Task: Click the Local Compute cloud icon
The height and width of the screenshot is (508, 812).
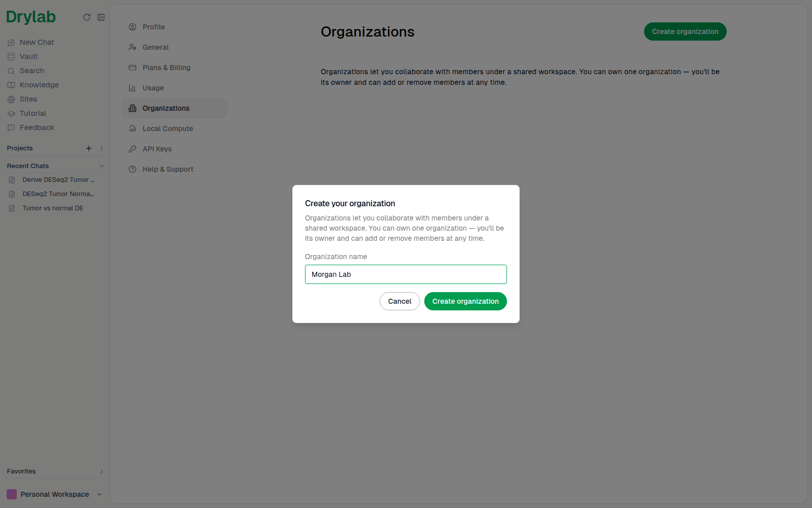Action: 132,129
